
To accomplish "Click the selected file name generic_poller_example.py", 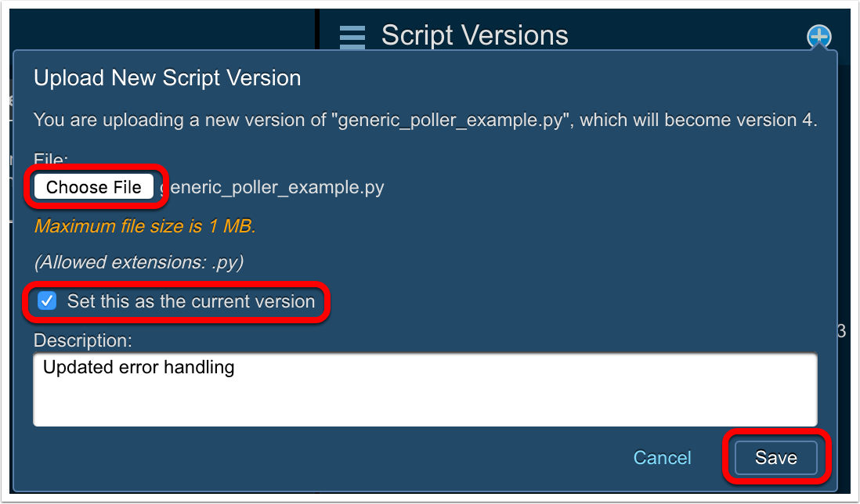I will point(274,188).
